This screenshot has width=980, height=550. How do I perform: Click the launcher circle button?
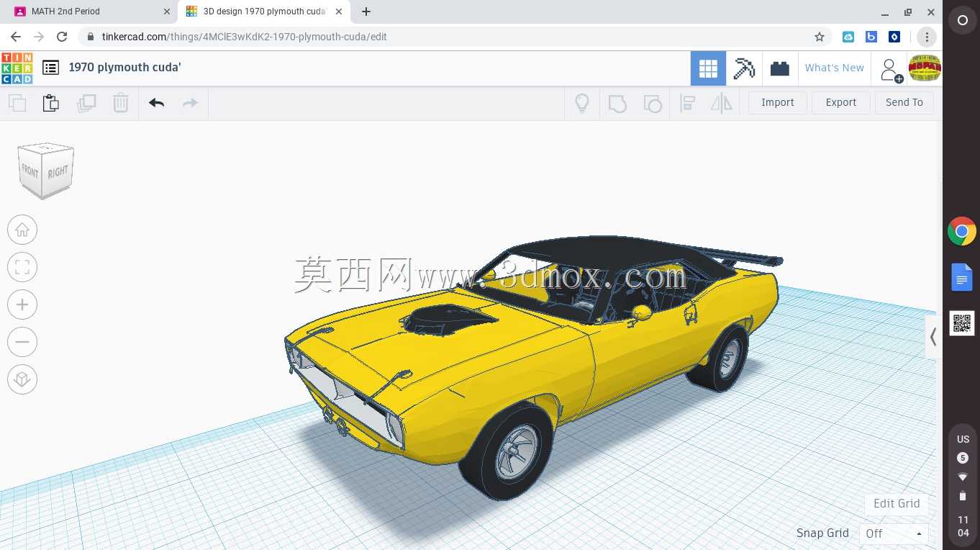click(962, 21)
